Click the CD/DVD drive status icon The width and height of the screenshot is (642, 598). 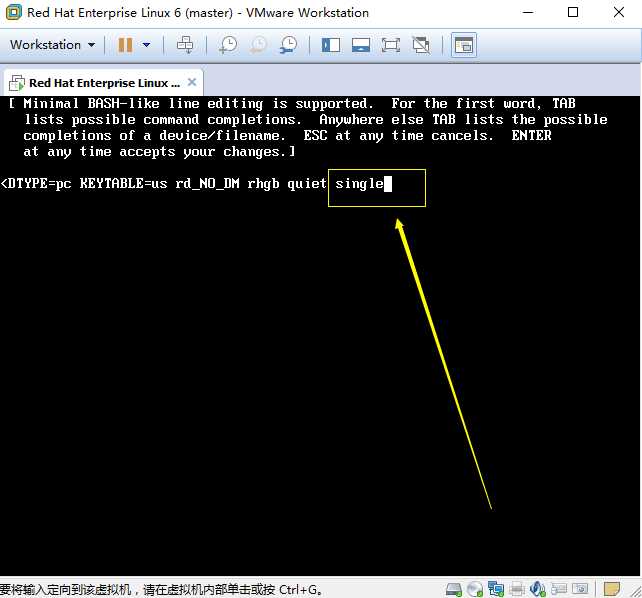tap(475, 589)
